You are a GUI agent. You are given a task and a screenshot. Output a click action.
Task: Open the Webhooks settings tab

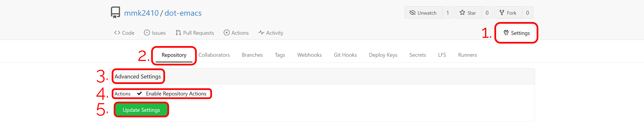click(309, 55)
